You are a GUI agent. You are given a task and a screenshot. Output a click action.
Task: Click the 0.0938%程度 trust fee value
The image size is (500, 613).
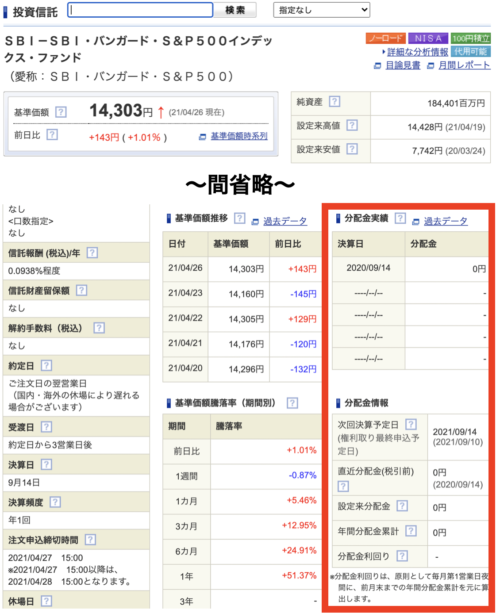coord(34,271)
